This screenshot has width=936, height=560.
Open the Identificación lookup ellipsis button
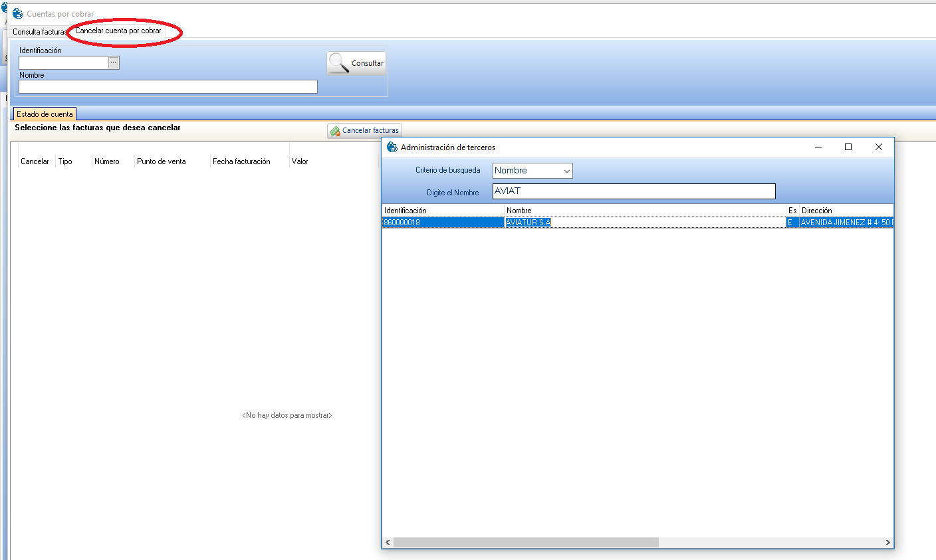point(114,62)
